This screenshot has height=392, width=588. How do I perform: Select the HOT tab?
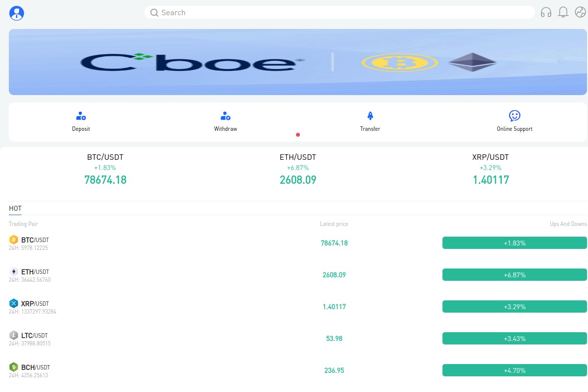[x=15, y=209]
